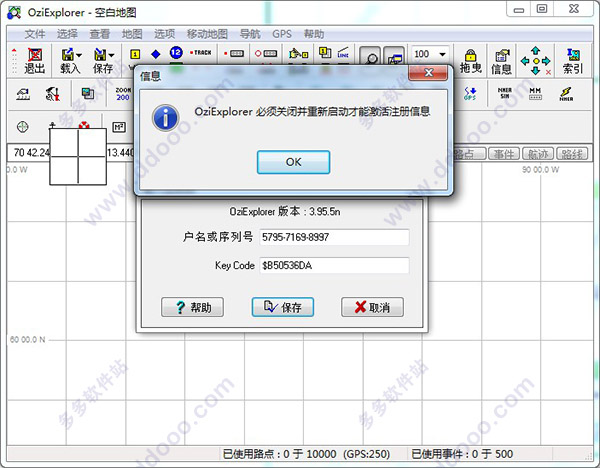Click the 户名或序列号 input field
The width and height of the screenshot is (600, 468).
(334, 237)
